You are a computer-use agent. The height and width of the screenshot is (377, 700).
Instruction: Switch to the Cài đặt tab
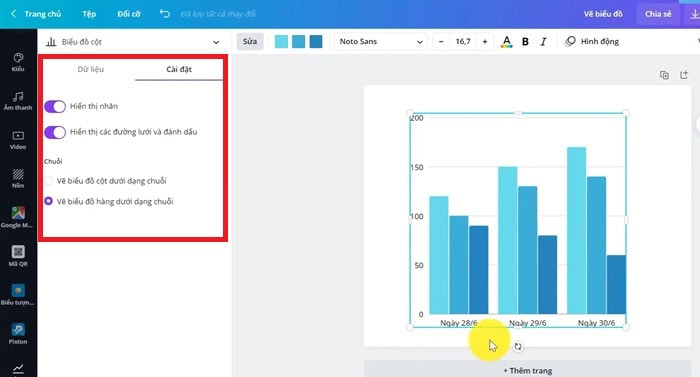179,69
